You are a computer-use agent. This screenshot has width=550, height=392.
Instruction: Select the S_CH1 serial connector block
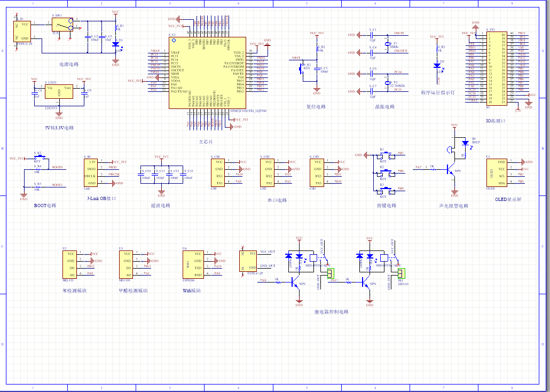(218, 173)
